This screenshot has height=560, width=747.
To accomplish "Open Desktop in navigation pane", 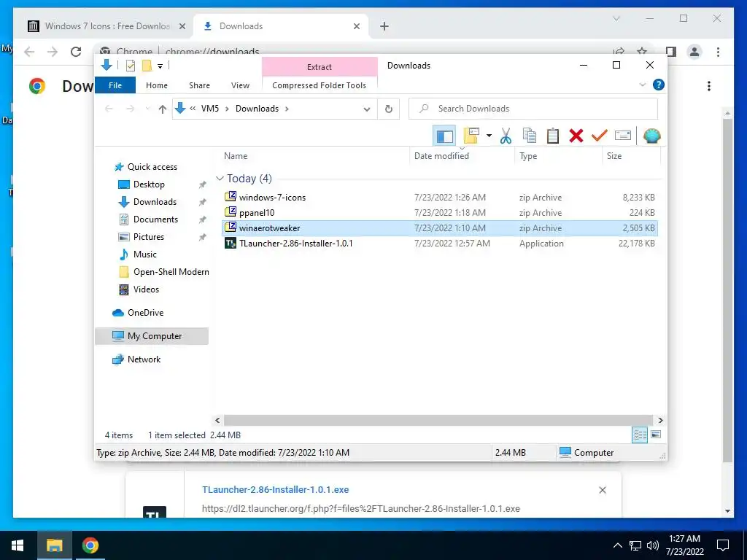I will click(x=149, y=184).
